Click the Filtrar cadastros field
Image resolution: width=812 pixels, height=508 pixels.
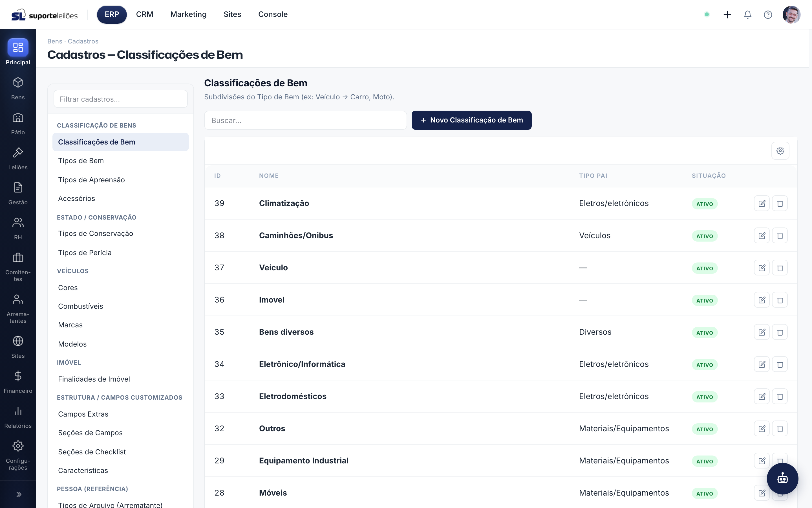120,99
